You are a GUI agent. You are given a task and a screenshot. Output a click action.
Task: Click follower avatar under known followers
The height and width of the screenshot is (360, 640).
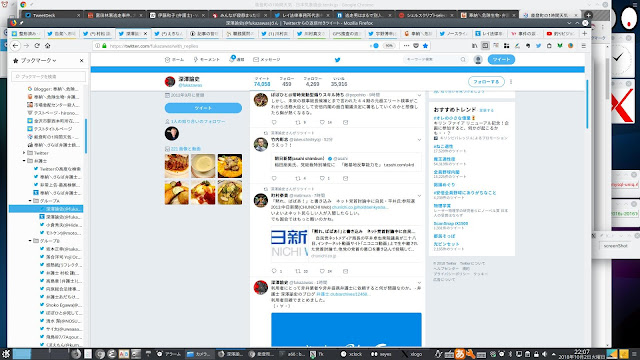pos(172,133)
